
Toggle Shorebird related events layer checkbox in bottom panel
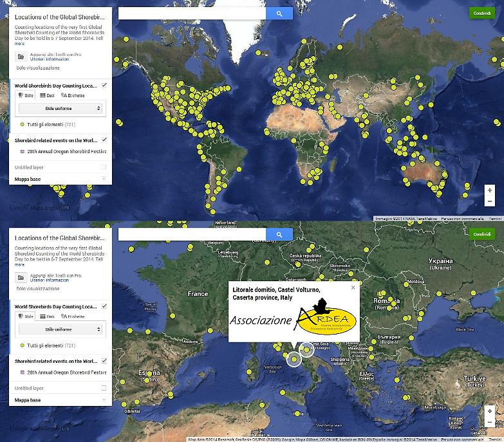104,361
